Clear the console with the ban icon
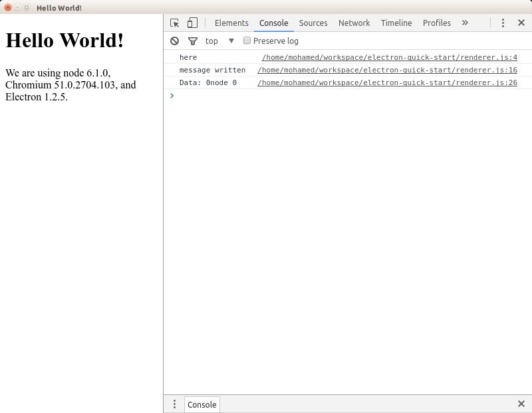The width and height of the screenshot is (532, 413). (x=174, y=41)
